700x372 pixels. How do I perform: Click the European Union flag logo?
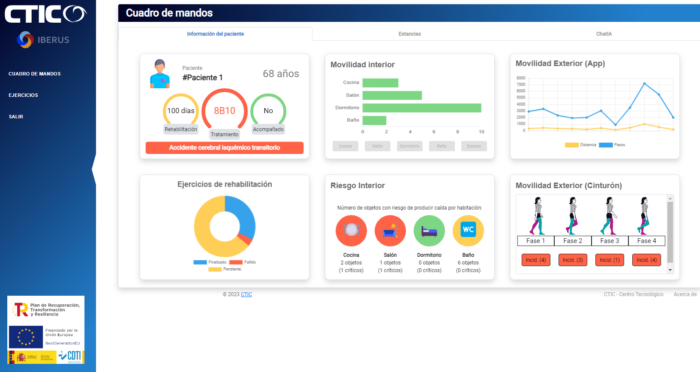click(x=25, y=337)
